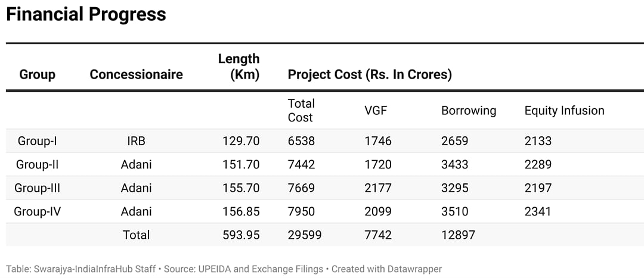This screenshot has width=644, height=278.
Task: Click the Created with Datawrapper credit
Action: point(386,269)
